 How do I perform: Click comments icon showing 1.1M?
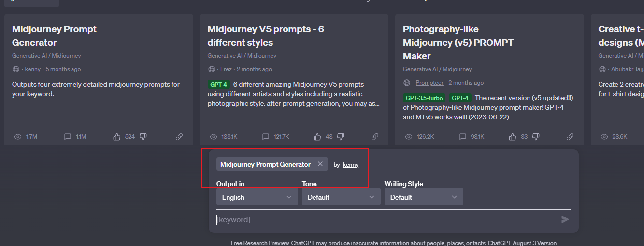(68, 137)
